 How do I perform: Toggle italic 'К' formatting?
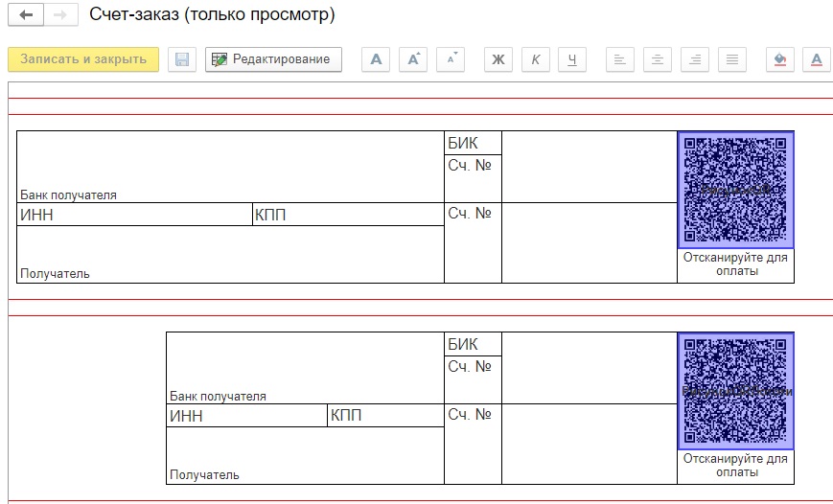click(x=536, y=59)
